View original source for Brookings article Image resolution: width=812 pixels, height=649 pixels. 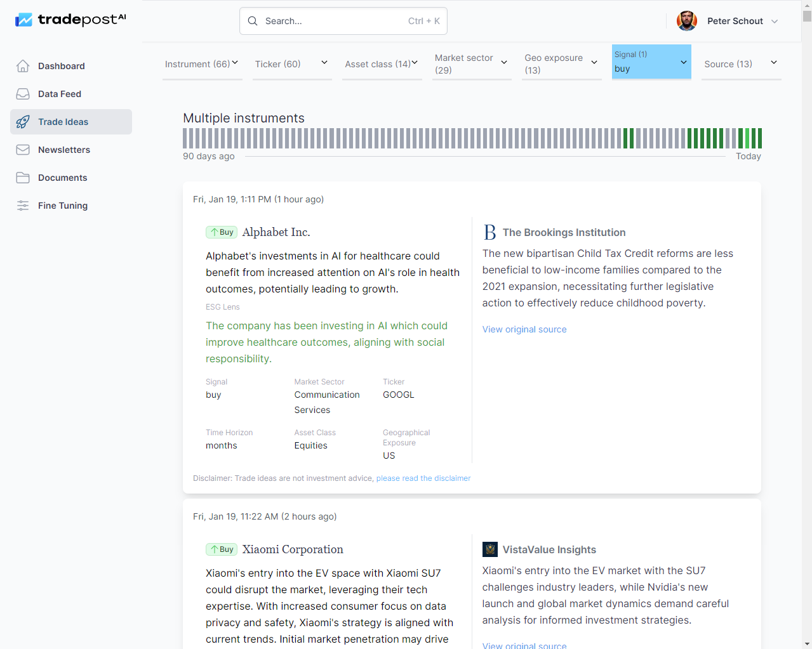[x=524, y=329]
